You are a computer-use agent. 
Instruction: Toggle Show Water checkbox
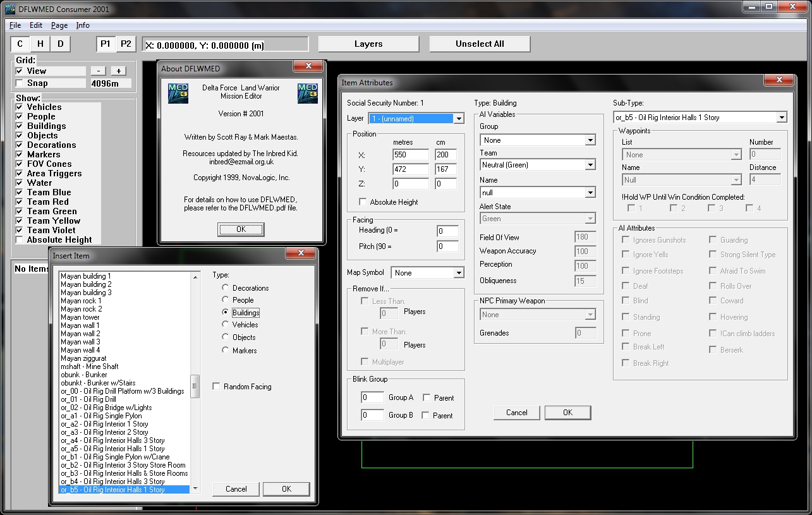(x=20, y=183)
